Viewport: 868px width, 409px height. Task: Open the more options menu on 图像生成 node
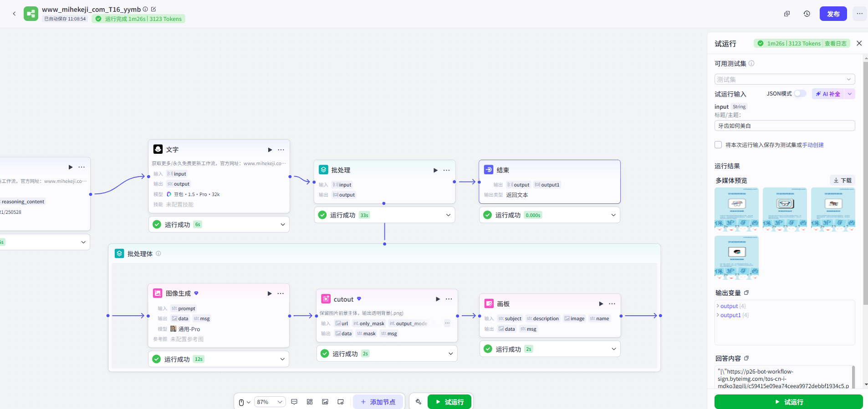pyautogui.click(x=281, y=293)
